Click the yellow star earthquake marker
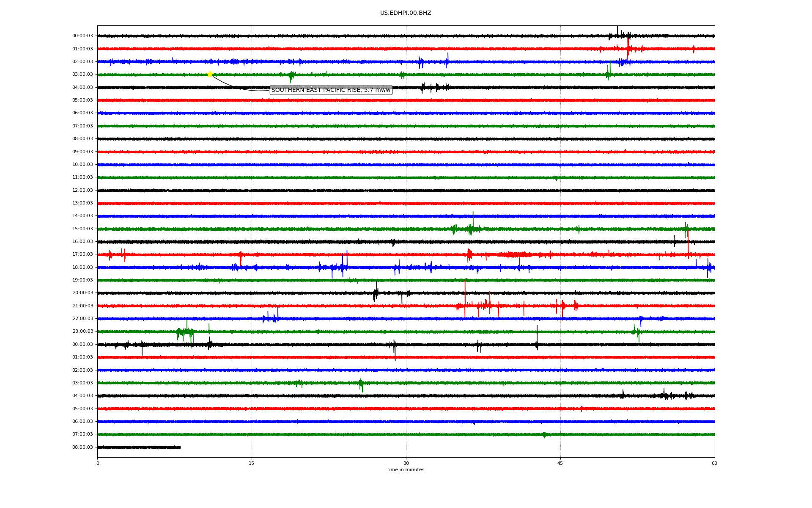Image resolution: width=812 pixels, height=508 pixels. [210, 75]
